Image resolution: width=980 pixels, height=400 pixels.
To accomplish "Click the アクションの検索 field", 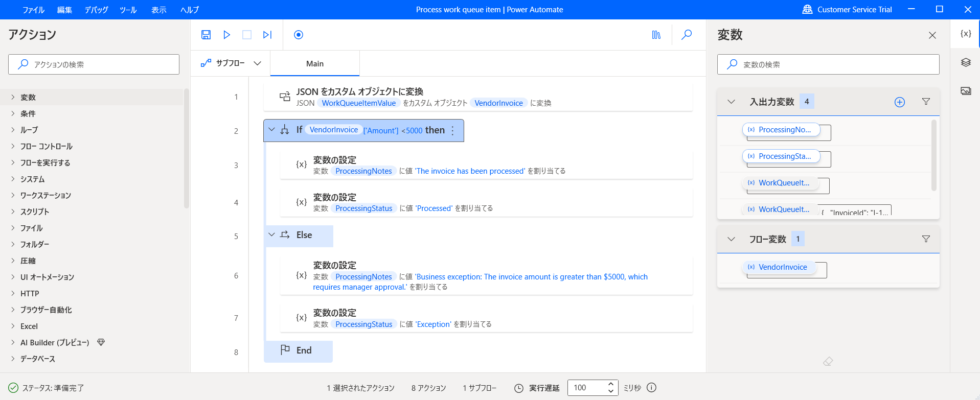I will 94,64.
